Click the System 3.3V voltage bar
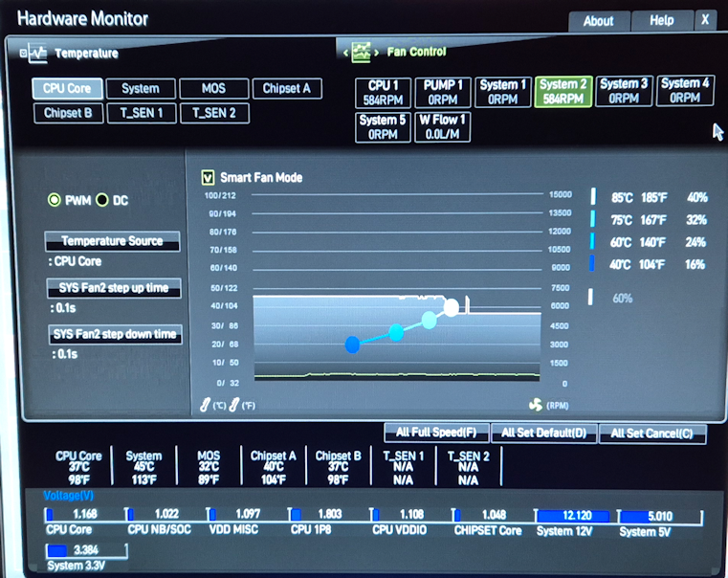This screenshot has width=728, height=578. pos(86,550)
